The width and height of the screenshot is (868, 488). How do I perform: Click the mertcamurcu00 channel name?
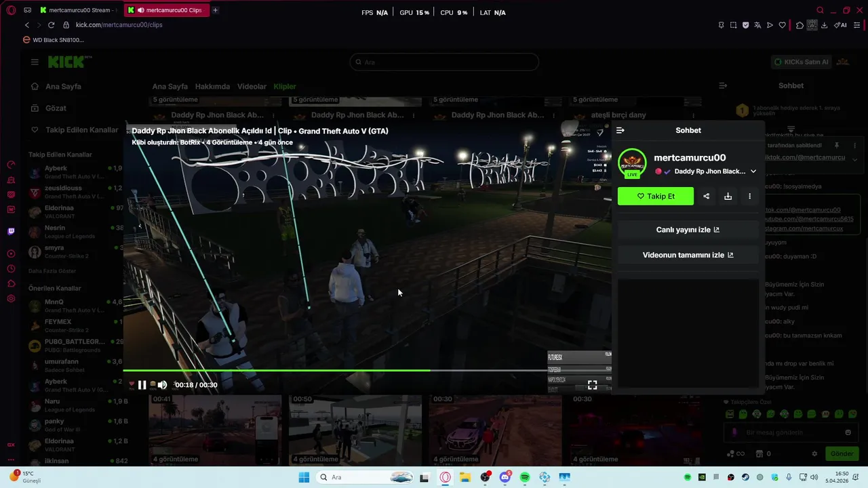click(x=690, y=158)
